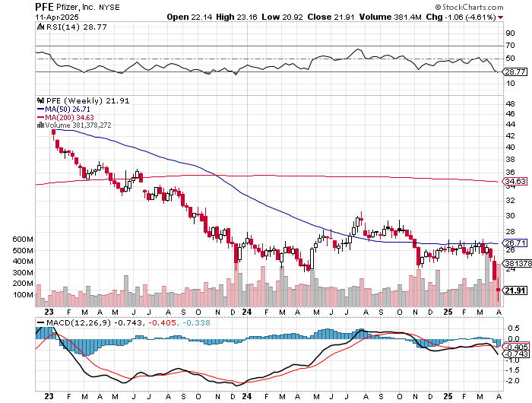532x403 pixels.
Task: Click the blue MA(50) legend line marker
Action: pyautogui.click(x=40, y=109)
